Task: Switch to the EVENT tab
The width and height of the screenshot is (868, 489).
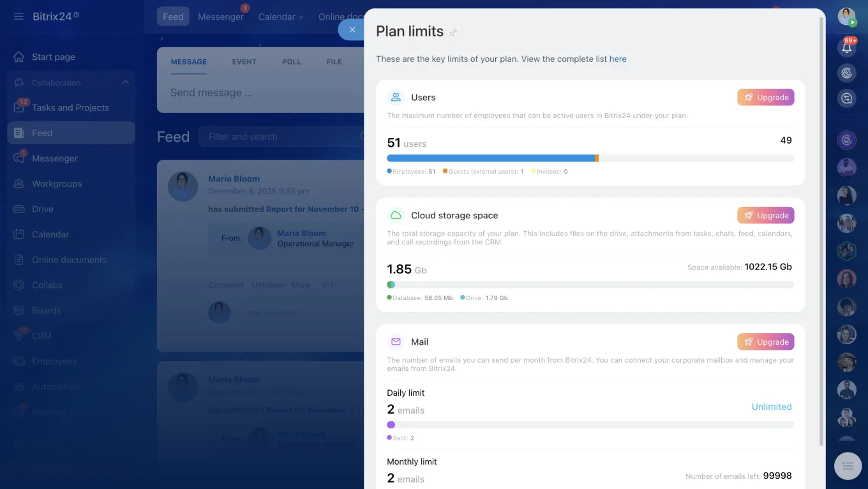Action: click(x=244, y=61)
